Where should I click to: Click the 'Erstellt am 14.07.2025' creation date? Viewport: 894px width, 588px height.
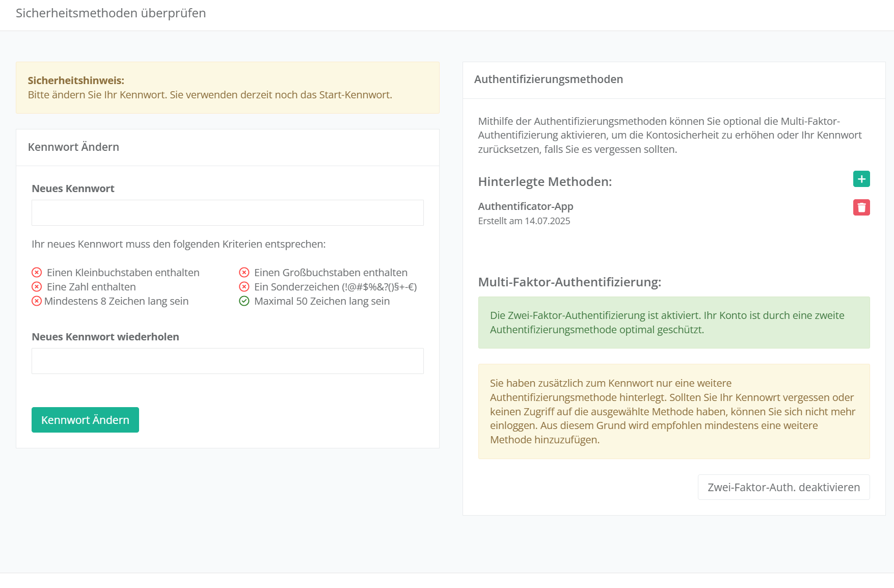pos(524,221)
